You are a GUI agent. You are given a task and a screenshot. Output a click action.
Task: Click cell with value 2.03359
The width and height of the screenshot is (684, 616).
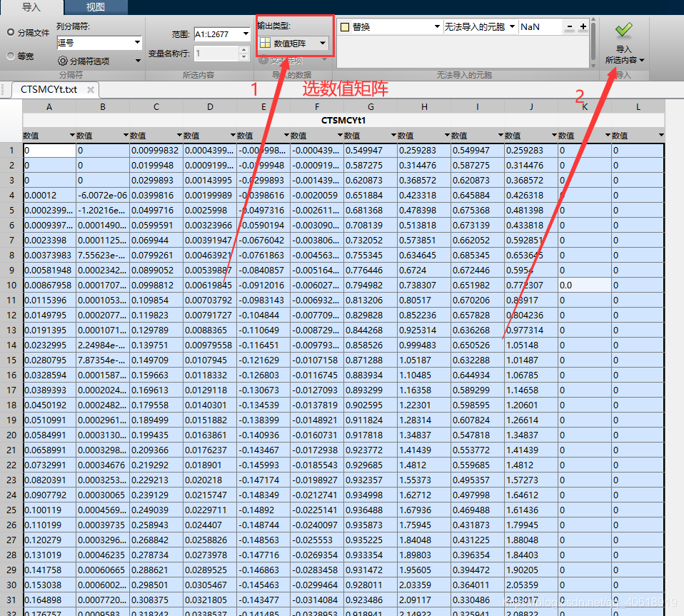424,585
